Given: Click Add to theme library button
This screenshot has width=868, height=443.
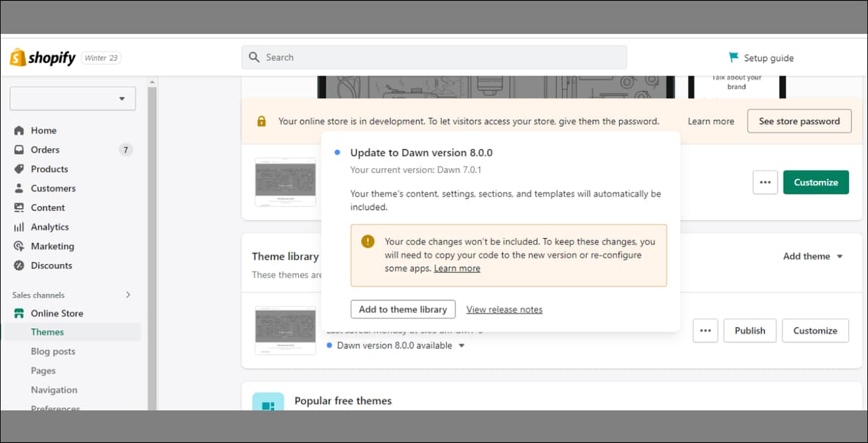Looking at the screenshot, I should pos(403,309).
